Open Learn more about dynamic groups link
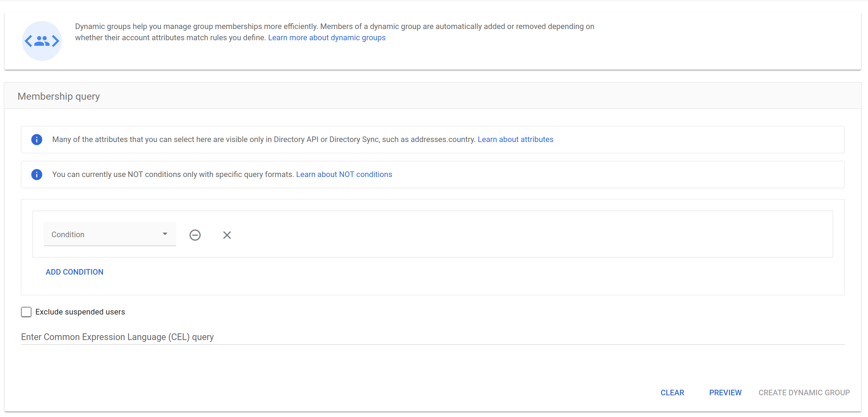 coord(327,38)
